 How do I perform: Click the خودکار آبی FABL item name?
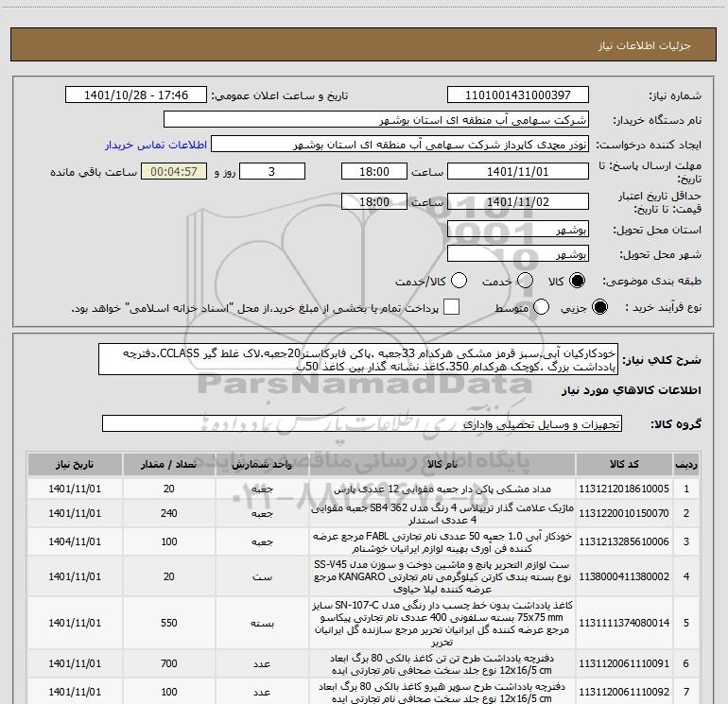coord(442,541)
